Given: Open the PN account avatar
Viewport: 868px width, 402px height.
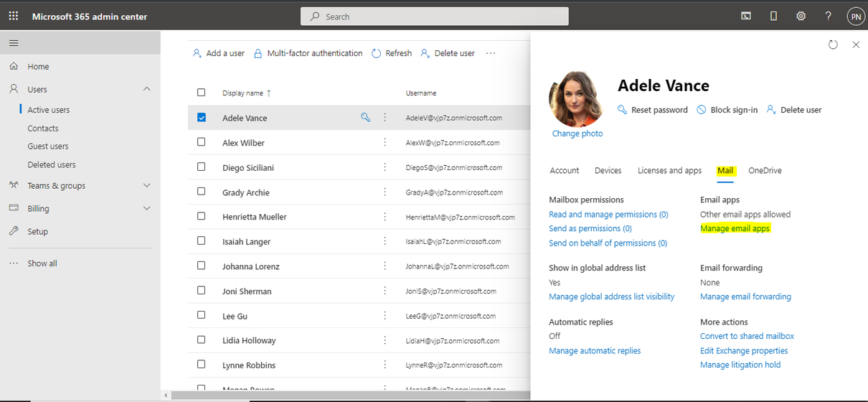Looking at the screenshot, I should pyautogui.click(x=855, y=16).
